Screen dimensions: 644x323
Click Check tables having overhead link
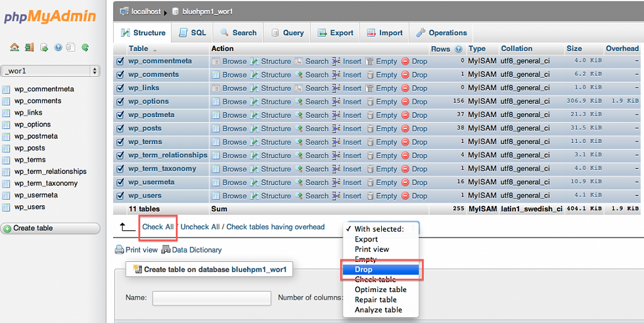[275, 227]
